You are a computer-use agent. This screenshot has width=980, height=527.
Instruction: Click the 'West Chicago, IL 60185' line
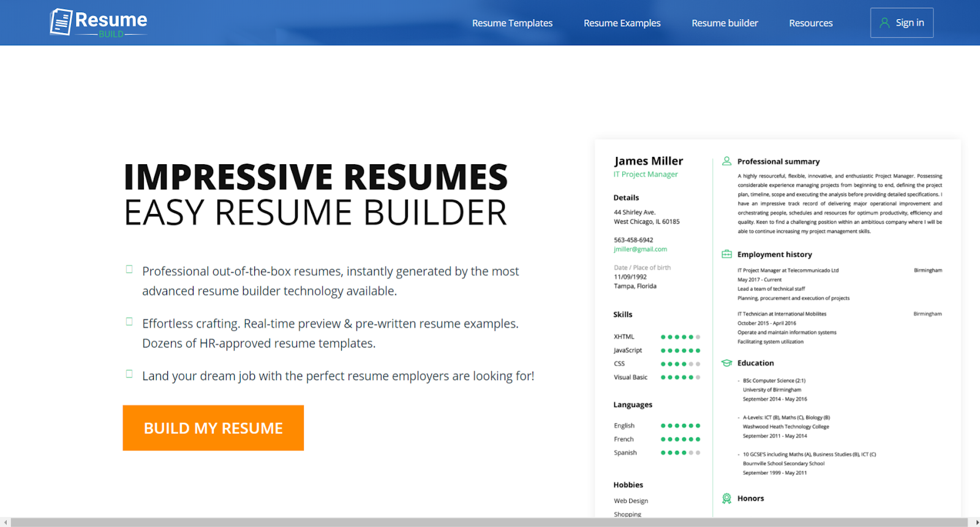point(647,222)
